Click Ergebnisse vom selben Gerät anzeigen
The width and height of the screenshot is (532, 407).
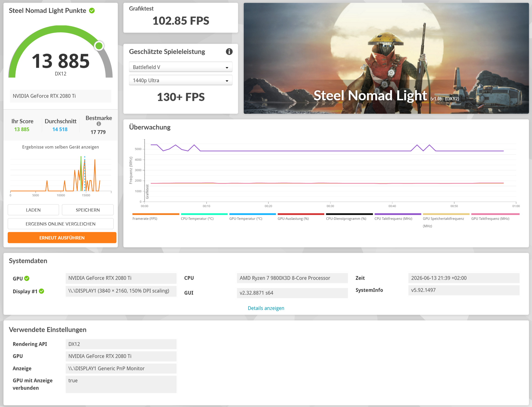pyautogui.click(x=60, y=147)
